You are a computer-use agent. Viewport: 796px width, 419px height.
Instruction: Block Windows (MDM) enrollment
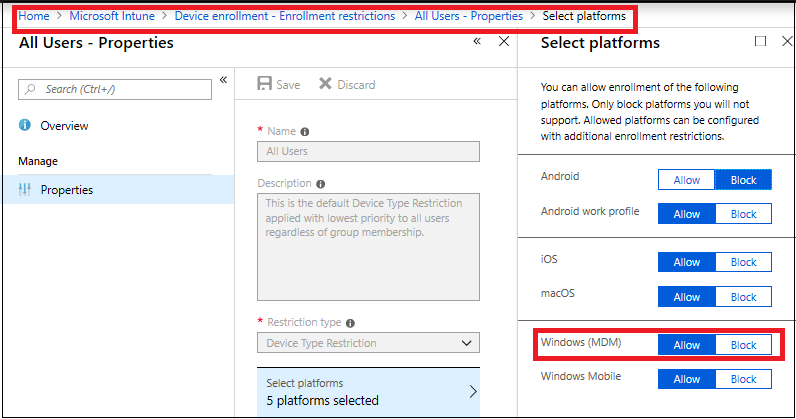743,345
